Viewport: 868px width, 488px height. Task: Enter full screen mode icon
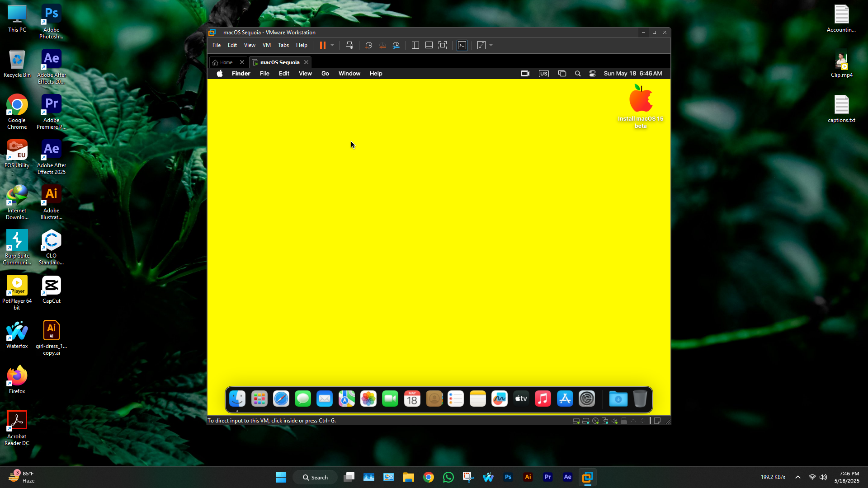click(x=443, y=45)
